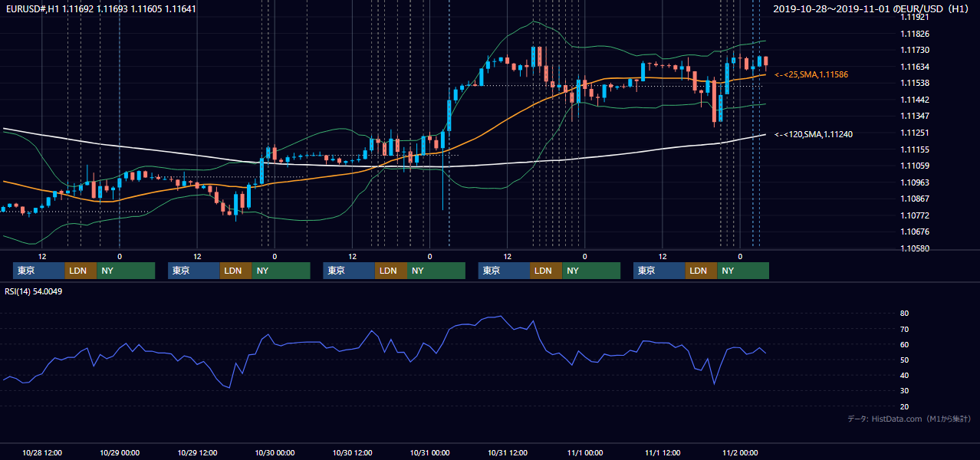Viewport: 980px width, 460px height.
Task: Select time axis label 10/28 12:00
Action: point(42,452)
